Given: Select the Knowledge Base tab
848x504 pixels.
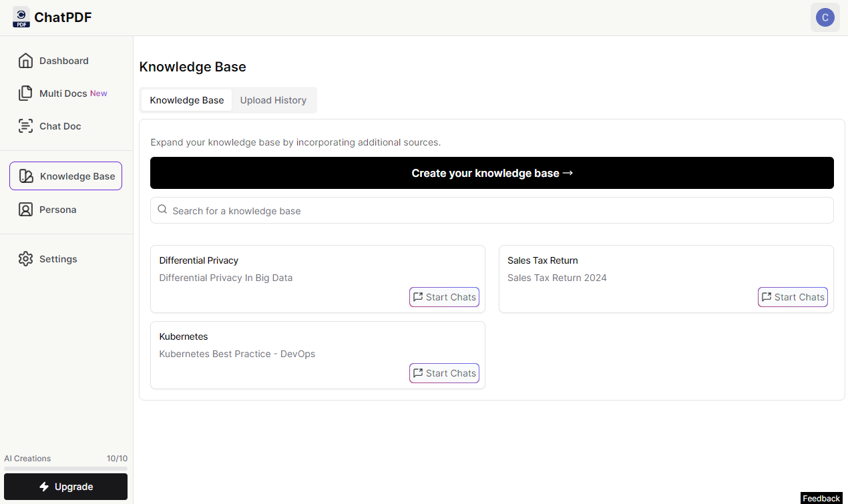Looking at the screenshot, I should [187, 100].
